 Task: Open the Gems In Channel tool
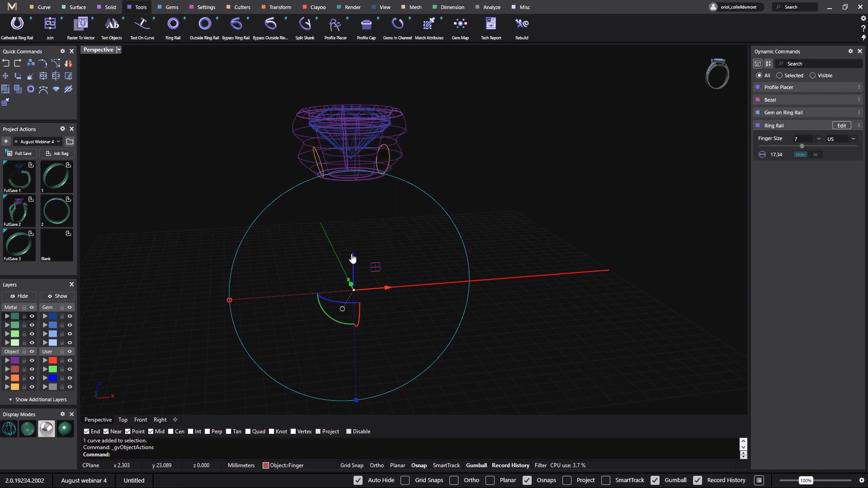[x=397, y=24]
